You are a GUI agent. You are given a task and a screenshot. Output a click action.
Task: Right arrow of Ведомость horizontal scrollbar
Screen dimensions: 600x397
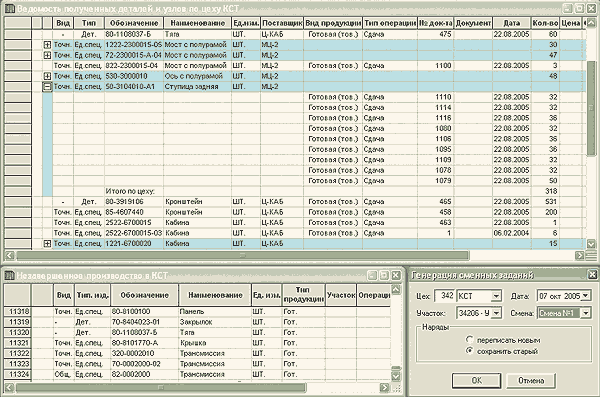pyautogui.click(x=580, y=255)
